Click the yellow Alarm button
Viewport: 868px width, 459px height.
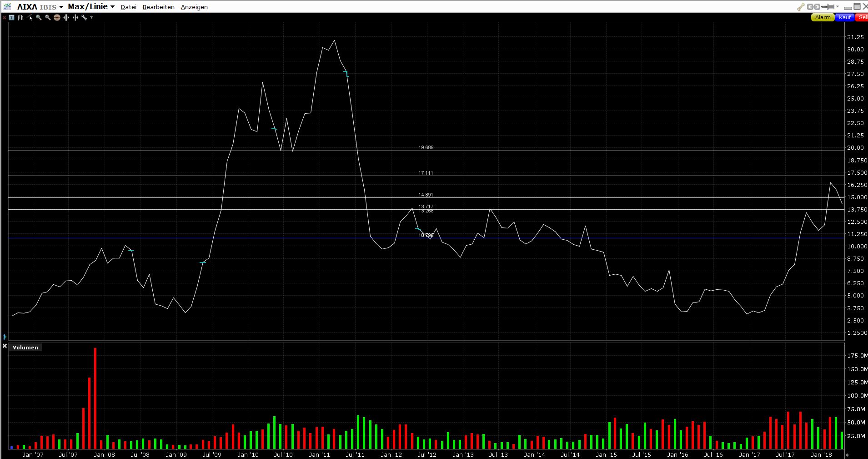[x=823, y=17]
